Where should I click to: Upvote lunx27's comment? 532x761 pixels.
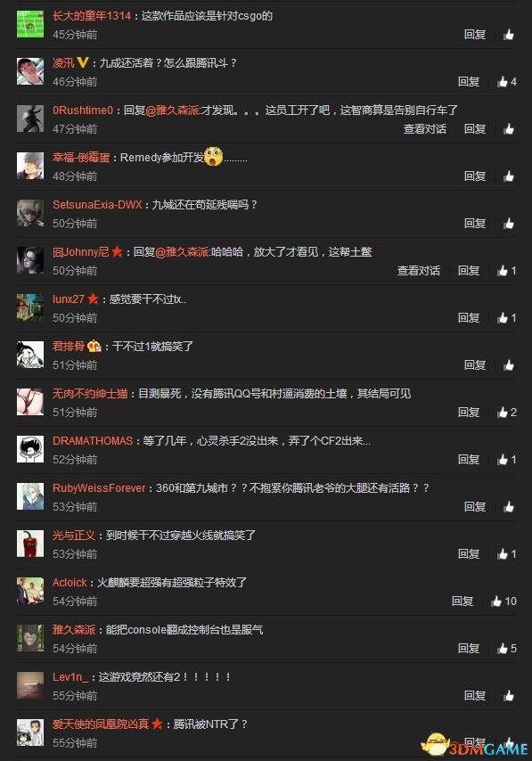pos(506,318)
